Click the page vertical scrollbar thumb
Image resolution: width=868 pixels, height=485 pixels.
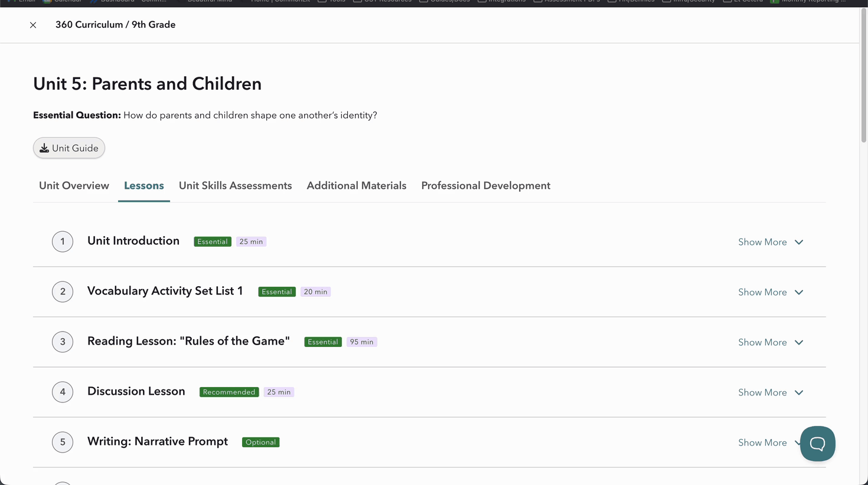tap(864, 75)
